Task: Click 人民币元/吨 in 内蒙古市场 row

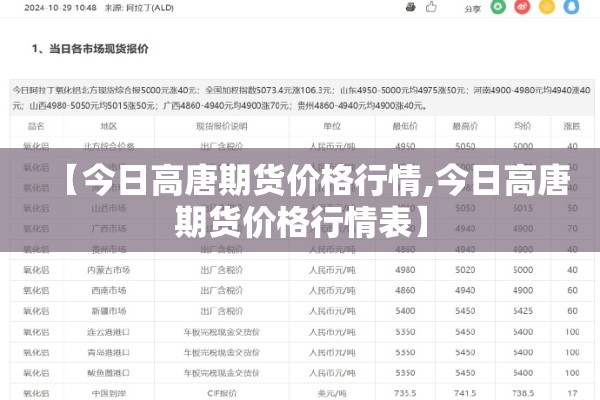Action: pos(332,270)
